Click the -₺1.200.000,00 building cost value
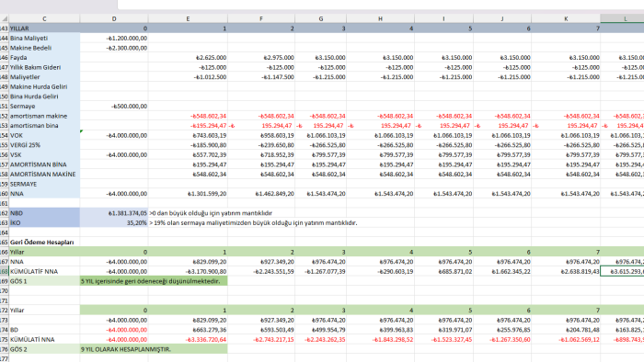 (114, 38)
